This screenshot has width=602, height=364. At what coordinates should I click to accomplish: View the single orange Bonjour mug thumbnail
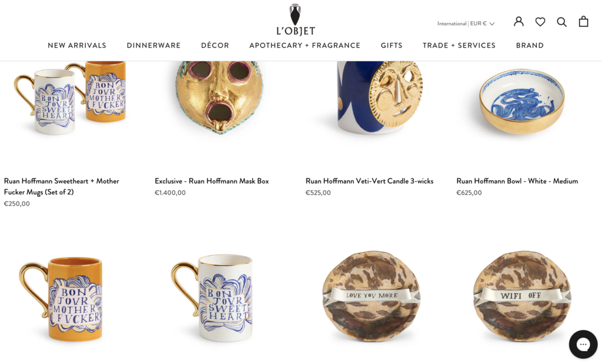[x=61, y=299]
